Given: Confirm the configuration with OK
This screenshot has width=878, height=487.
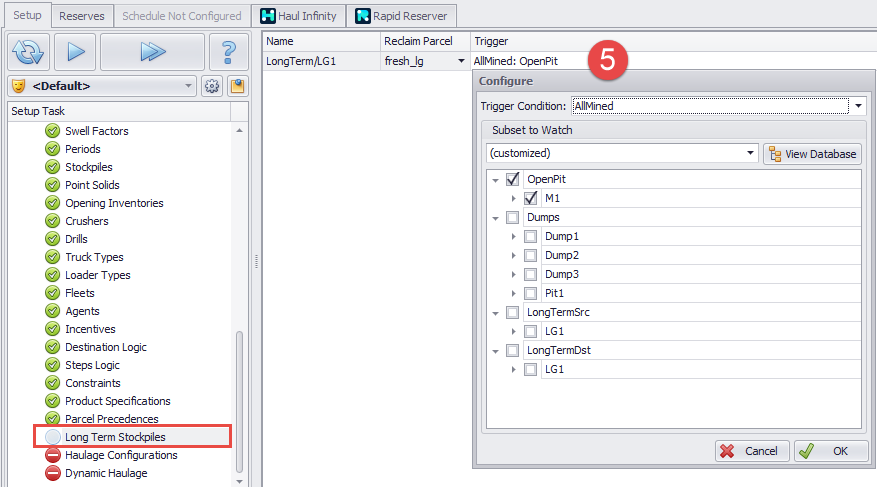Looking at the screenshot, I should click(x=830, y=451).
